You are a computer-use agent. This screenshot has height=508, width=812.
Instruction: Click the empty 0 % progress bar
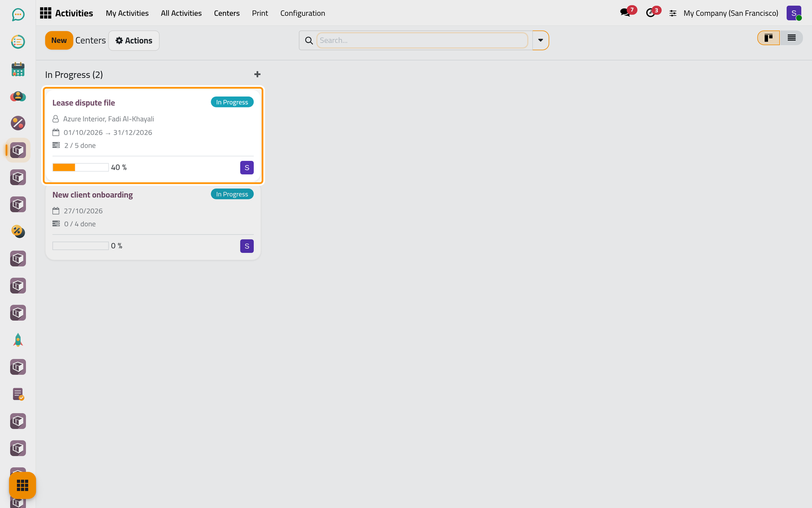tap(80, 246)
